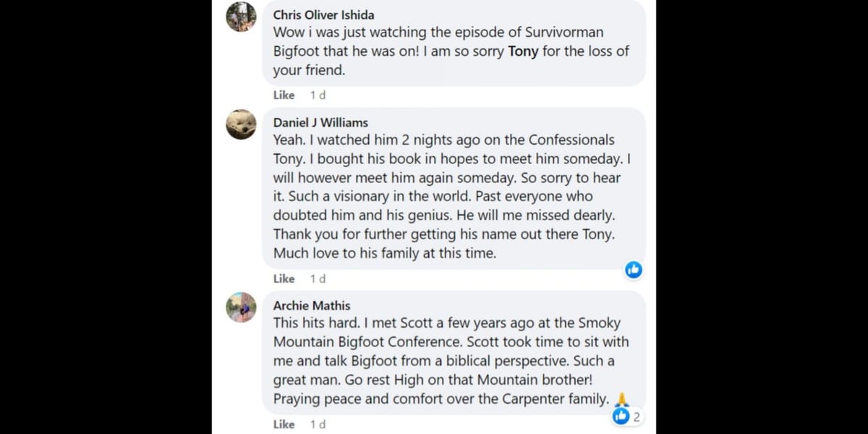Open Daniel J Williams' avatar photo
Image resolution: width=868 pixels, height=434 pixels.
point(241,124)
